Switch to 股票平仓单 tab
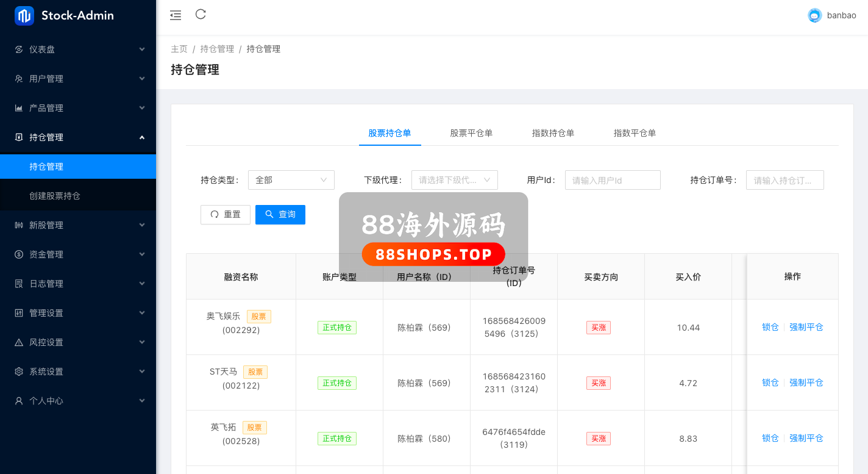The height and width of the screenshot is (474, 868). 471,133
